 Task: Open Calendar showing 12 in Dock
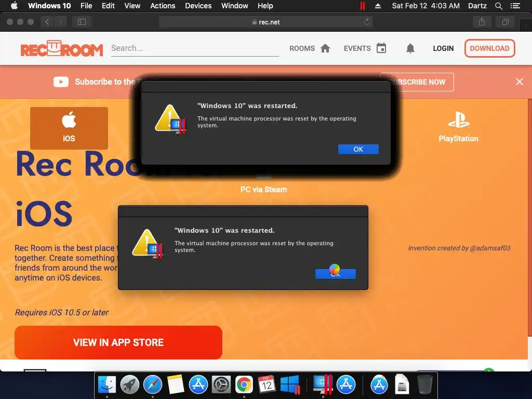[267, 385]
